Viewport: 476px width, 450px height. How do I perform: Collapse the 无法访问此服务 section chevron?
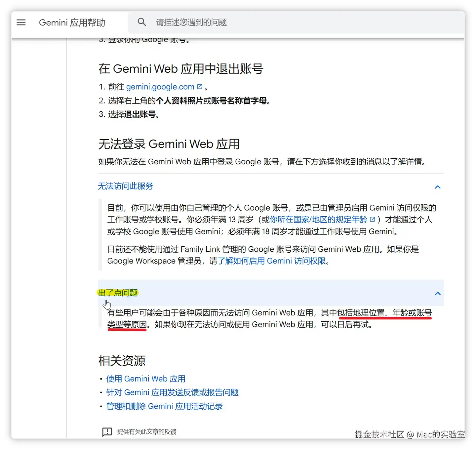click(438, 187)
